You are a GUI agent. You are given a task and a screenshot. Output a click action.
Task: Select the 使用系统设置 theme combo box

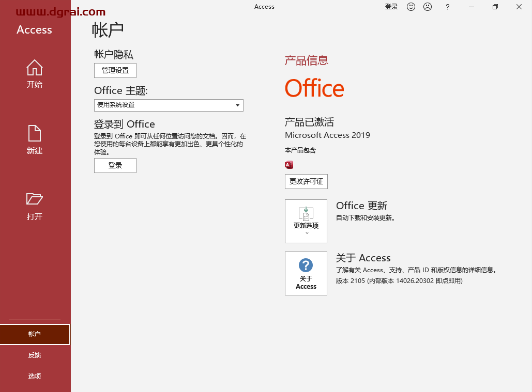point(163,105)
